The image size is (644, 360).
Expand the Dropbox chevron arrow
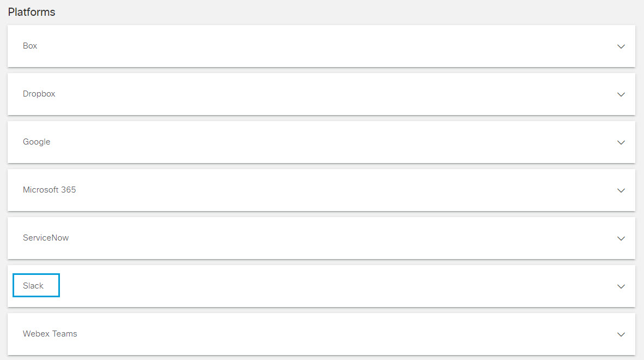coord(621,94)
